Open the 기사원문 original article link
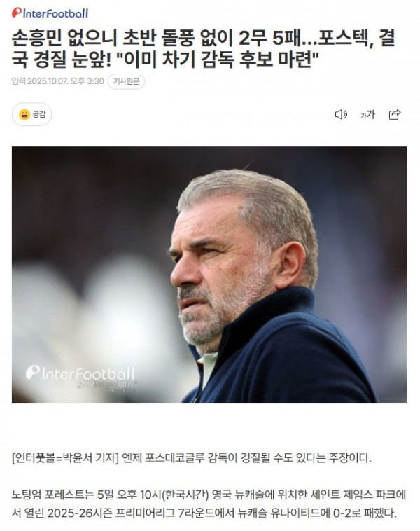The height and width of the screenshot is (531, 420). point(126,82)
